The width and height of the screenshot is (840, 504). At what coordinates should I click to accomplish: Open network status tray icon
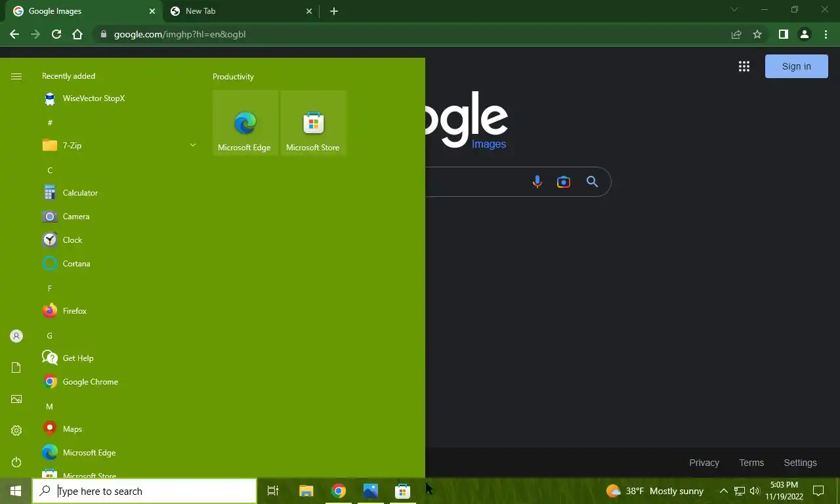click(739, 491)
